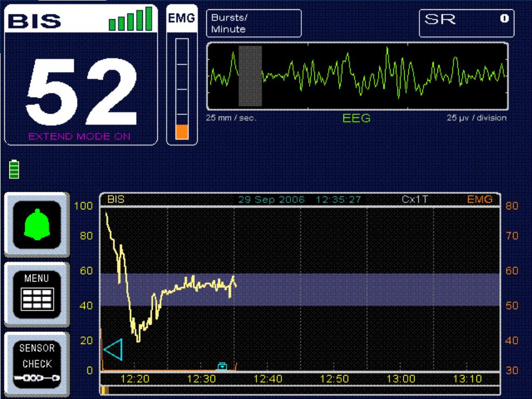532x399 pixels.
Task: Open the MENU button with grid icon
Action: click(x=36, y=294)
